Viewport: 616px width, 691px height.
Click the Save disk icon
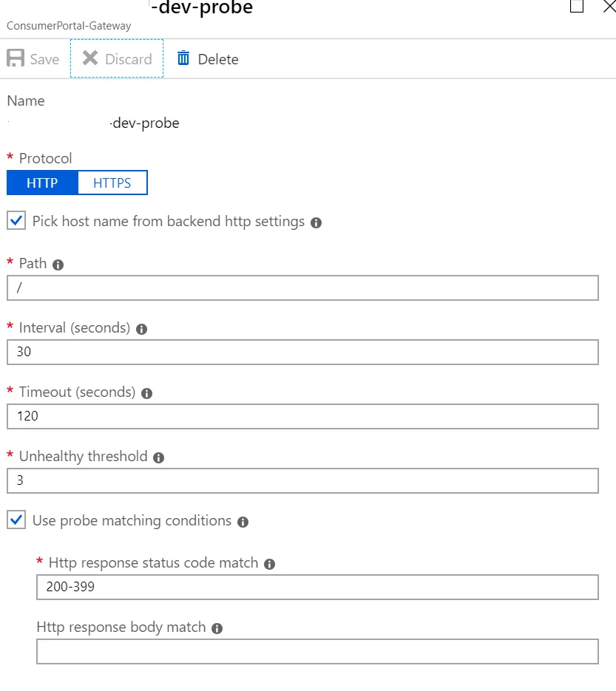[16, 59]
